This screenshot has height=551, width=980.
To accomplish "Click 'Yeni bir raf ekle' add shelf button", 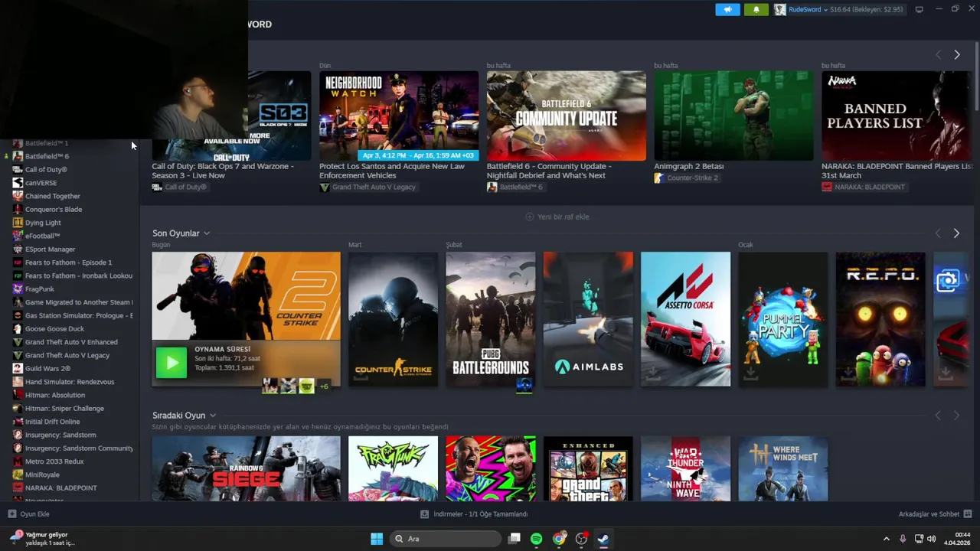I will (x=557, y=217).
